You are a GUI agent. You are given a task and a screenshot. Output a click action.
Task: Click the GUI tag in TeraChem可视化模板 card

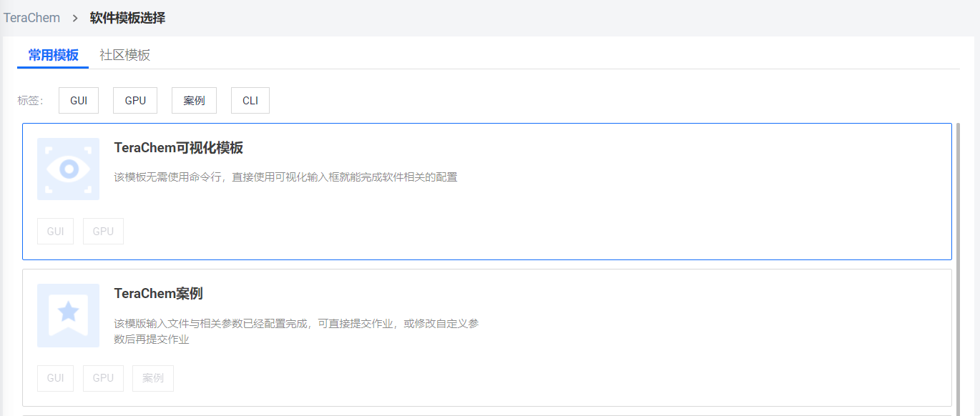pos(55,232)
